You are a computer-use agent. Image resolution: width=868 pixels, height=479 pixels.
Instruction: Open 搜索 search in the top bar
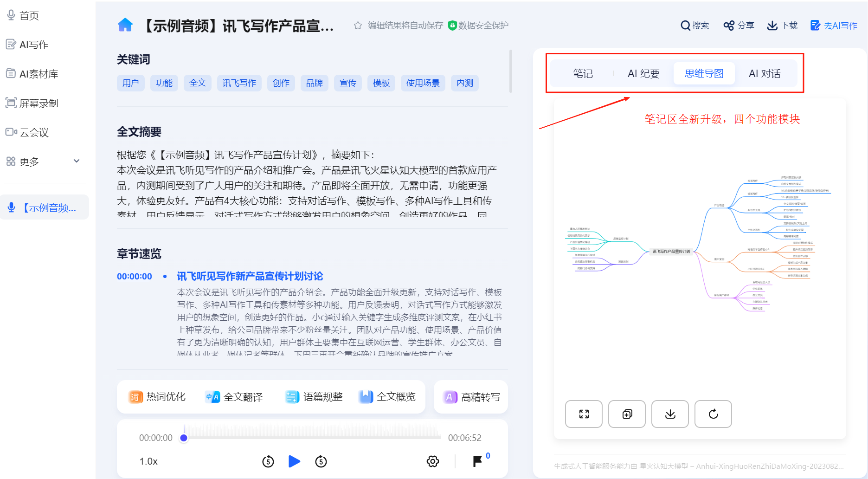(x=694, y=26)
